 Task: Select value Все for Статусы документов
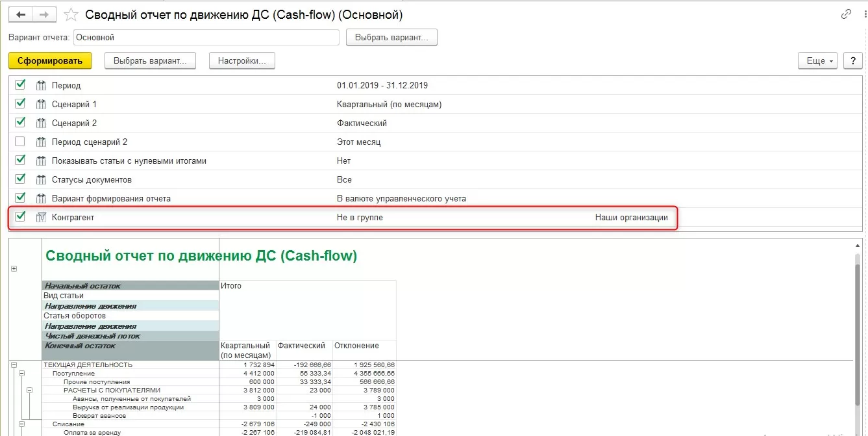[344, 179]
